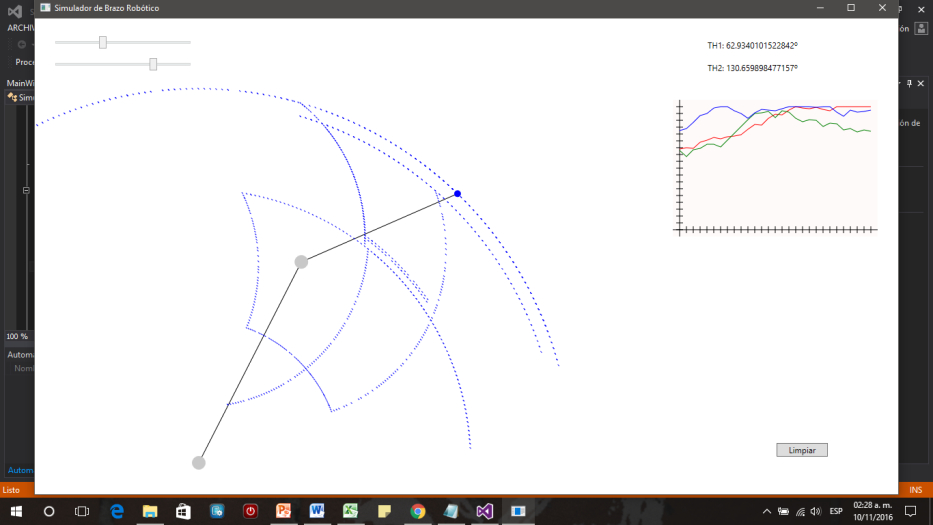Minimize the simulator window
Viewport: 933px width, 525px height.
click(821, 8)
